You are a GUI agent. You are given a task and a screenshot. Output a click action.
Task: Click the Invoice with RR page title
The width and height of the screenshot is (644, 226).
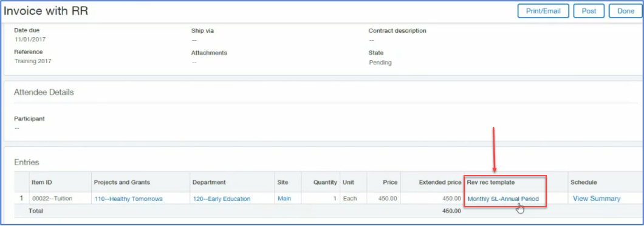click(46, 11)
